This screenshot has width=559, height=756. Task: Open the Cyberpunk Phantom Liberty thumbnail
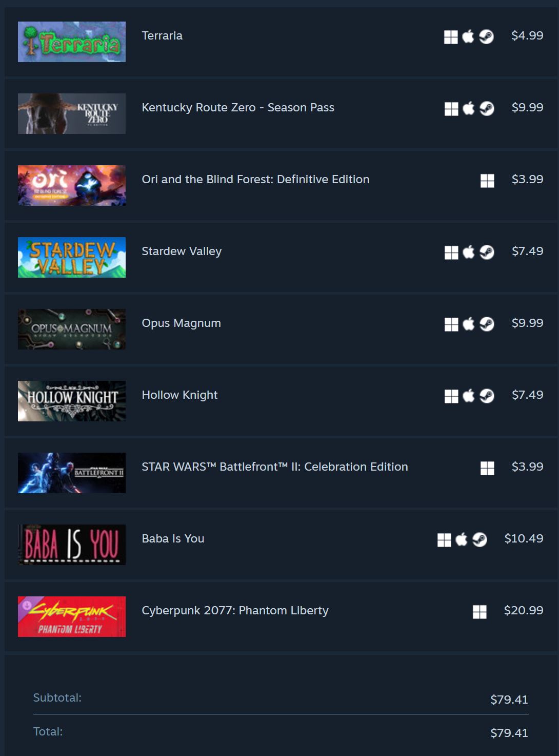72,616
